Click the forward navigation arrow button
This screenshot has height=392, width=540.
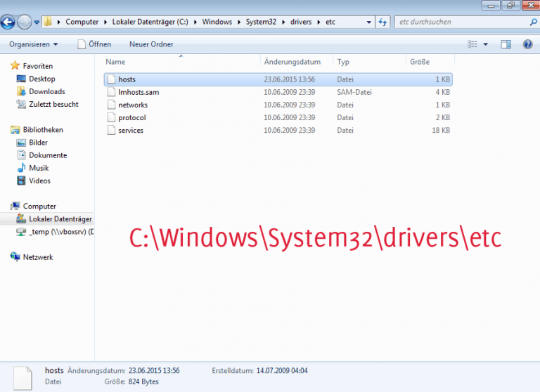[x=24, y=22]
